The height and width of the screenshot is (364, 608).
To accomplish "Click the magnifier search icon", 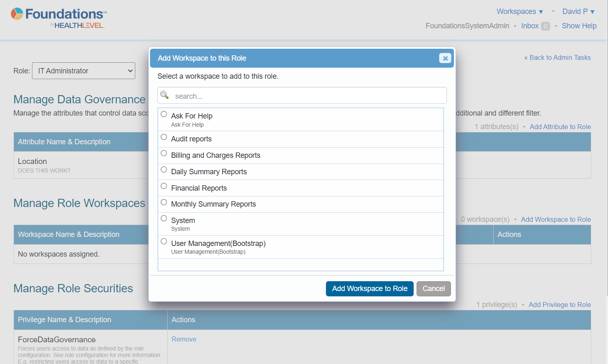I will (x=164, y=95).
